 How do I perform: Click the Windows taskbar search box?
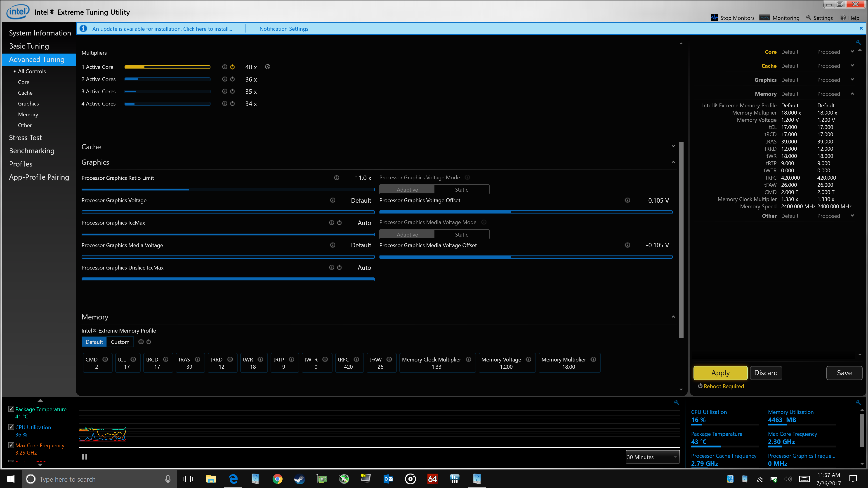(x=99, y=479)
